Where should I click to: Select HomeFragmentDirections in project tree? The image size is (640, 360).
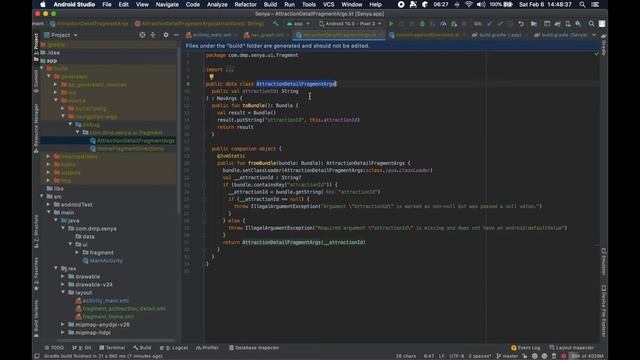click(x=130, y=149)
